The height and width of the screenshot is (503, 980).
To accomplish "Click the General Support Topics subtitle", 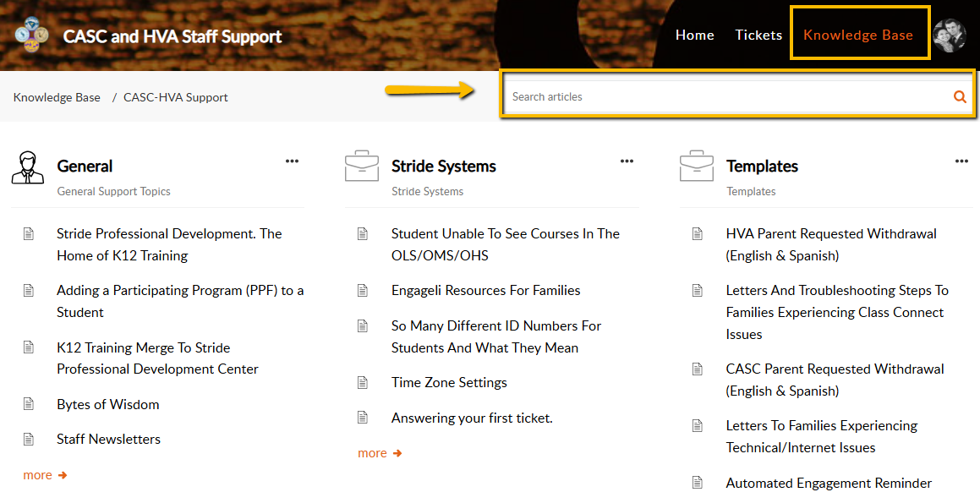I will [x=114, y=192].
